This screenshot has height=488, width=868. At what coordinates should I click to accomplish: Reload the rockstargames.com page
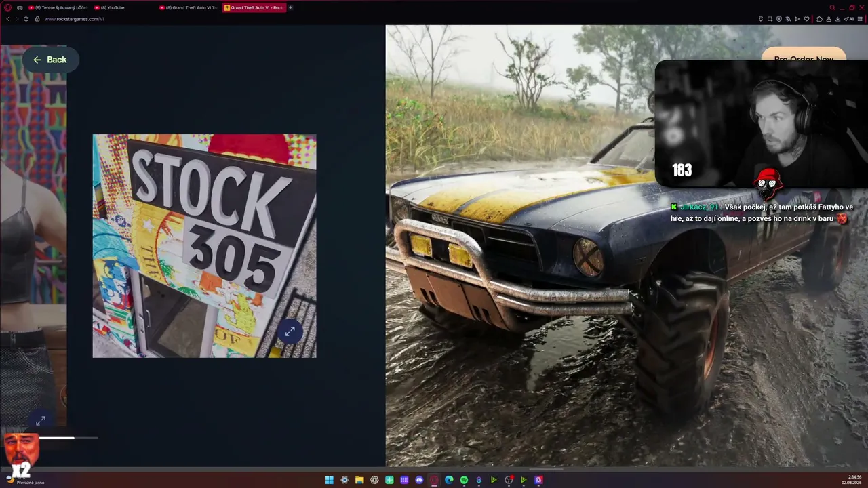[26, 19]
